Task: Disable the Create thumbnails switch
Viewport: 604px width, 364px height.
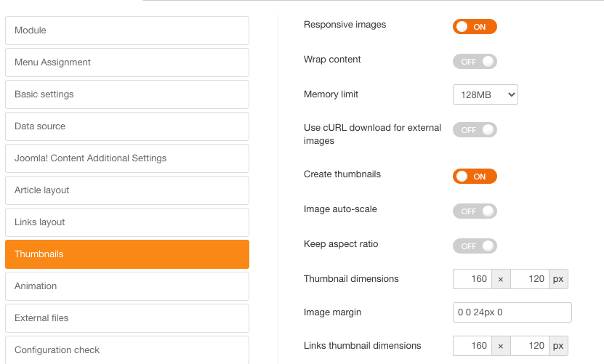Action: point(475,177)
